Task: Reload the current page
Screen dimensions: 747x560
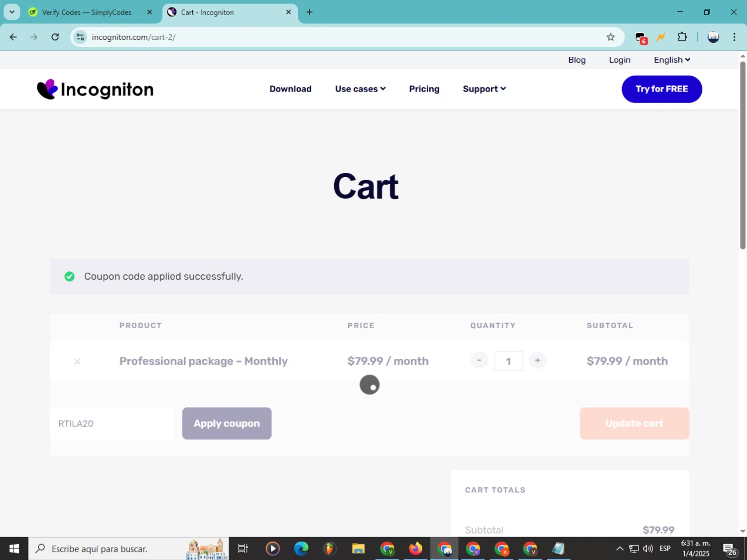Action: pyautogui.click(x=55, y=37)
